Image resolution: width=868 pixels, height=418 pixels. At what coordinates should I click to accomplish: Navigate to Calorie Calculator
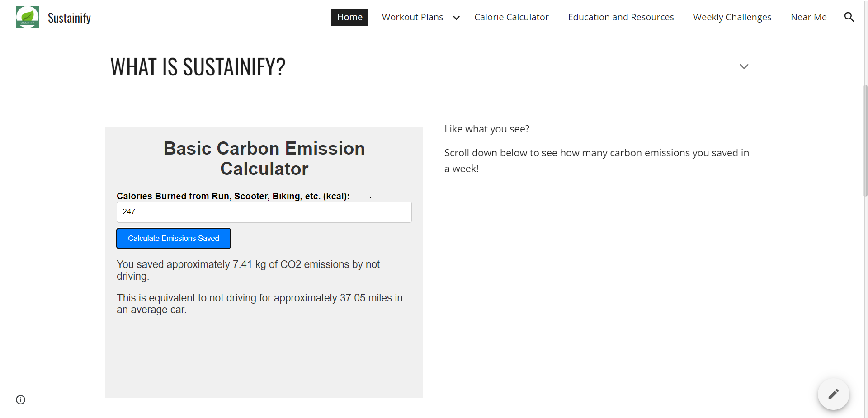pos(511,17)
